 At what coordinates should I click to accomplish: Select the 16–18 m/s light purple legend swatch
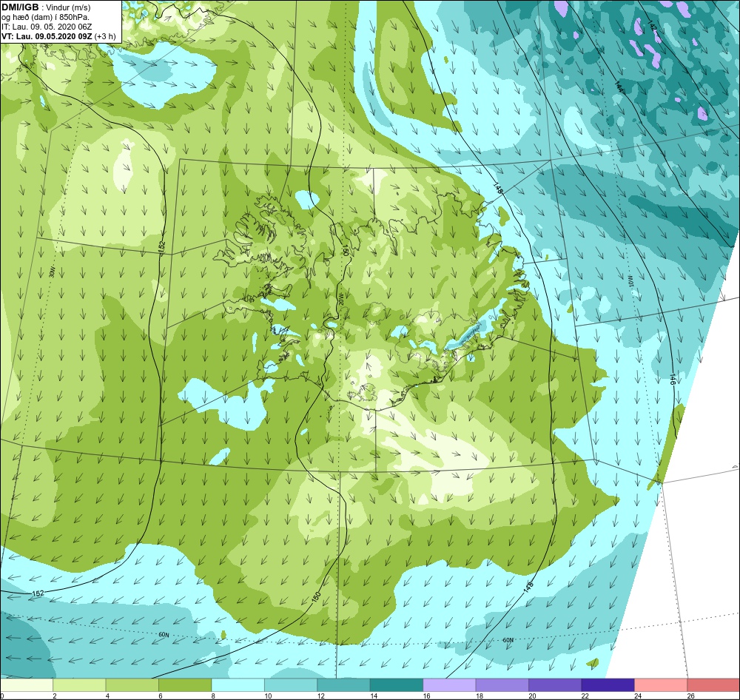(449, 685)
